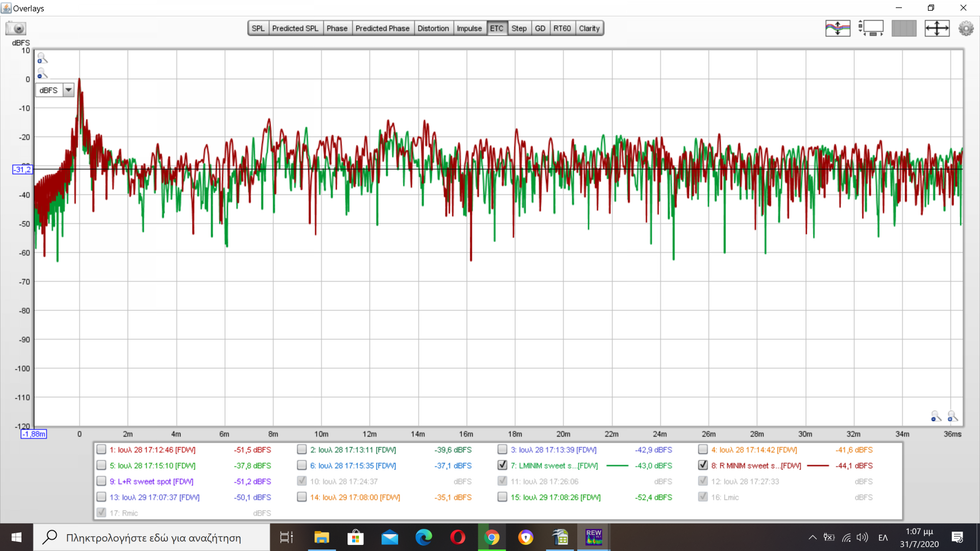Click the graph limits icon
The width and height of the screenshot is (980, 551).
(x=871, y=28)
